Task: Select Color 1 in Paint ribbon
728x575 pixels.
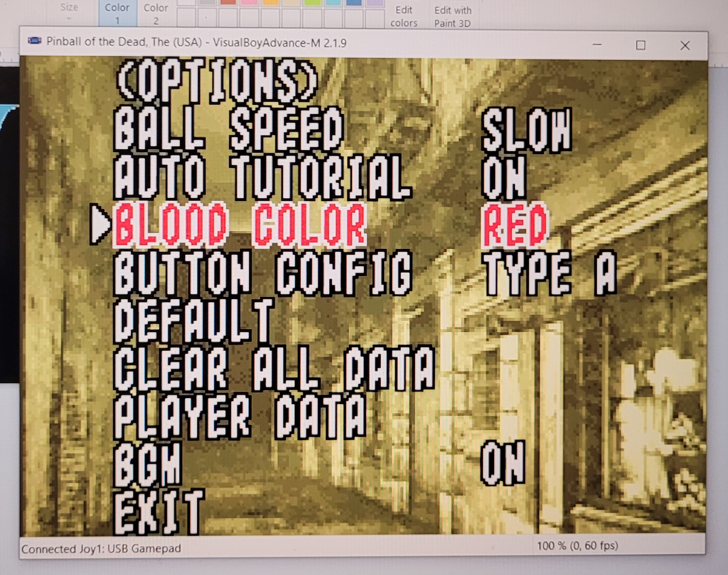Action: [117, 13]
